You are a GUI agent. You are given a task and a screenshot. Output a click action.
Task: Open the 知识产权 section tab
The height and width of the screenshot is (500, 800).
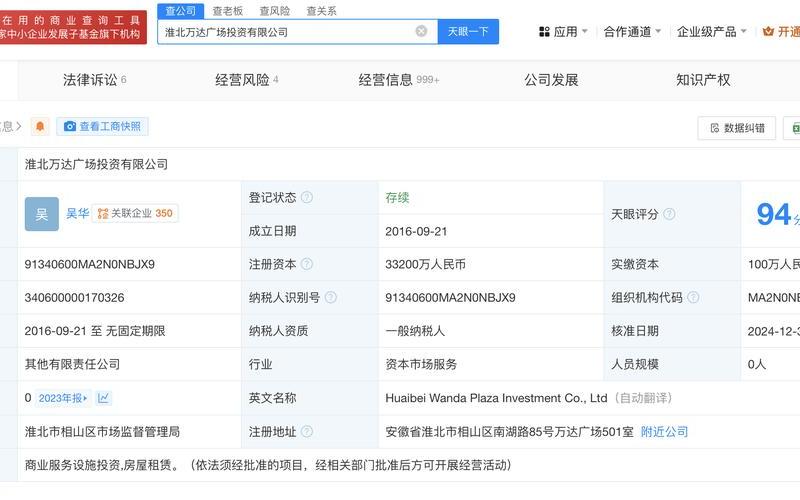coord(703,80)
